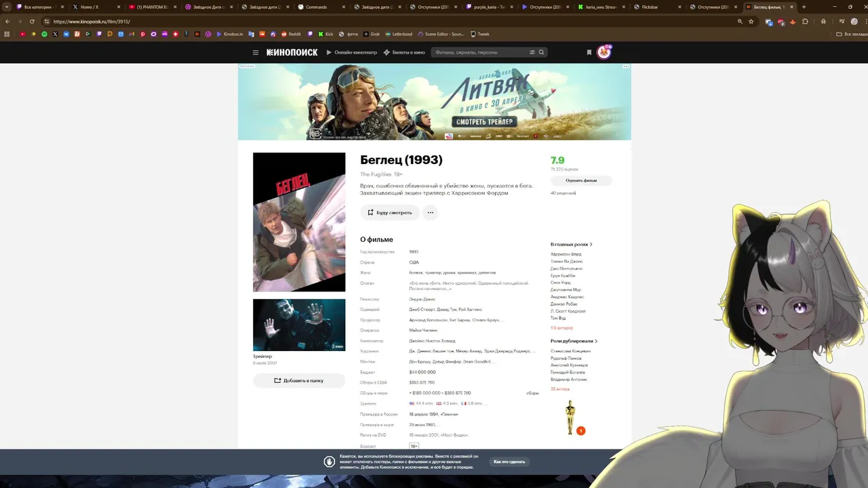Click Смотреть трейлер on Литвяк banner
Screen dimensions: 868x488
[485, 122]
